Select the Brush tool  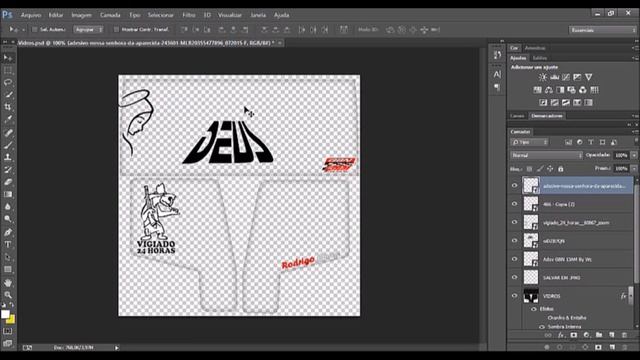click(x=8, y=145)
